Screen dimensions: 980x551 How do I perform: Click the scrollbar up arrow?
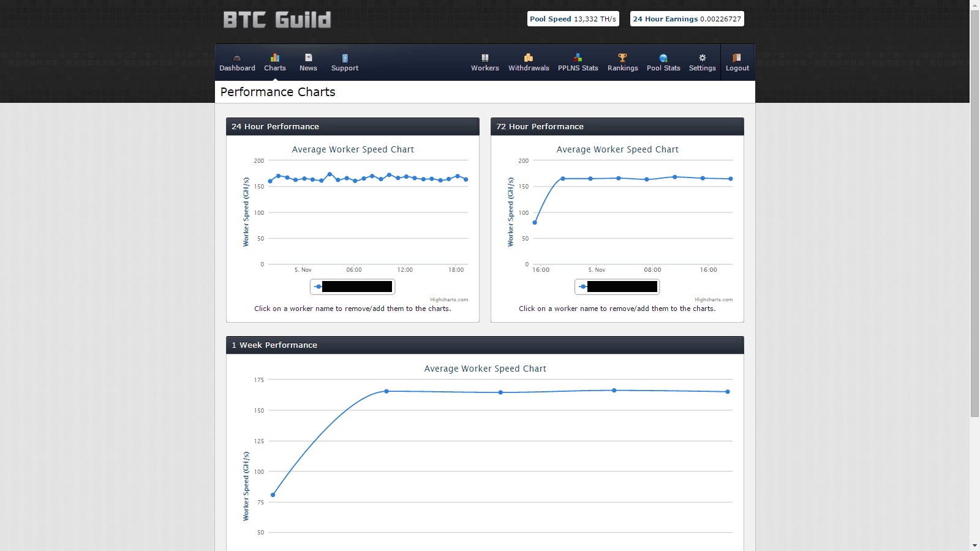click(974, 5)
